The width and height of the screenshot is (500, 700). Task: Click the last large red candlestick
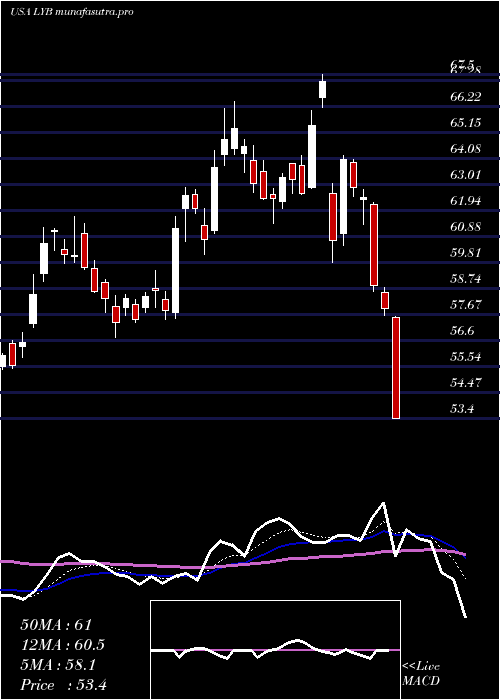click(396, 368)
